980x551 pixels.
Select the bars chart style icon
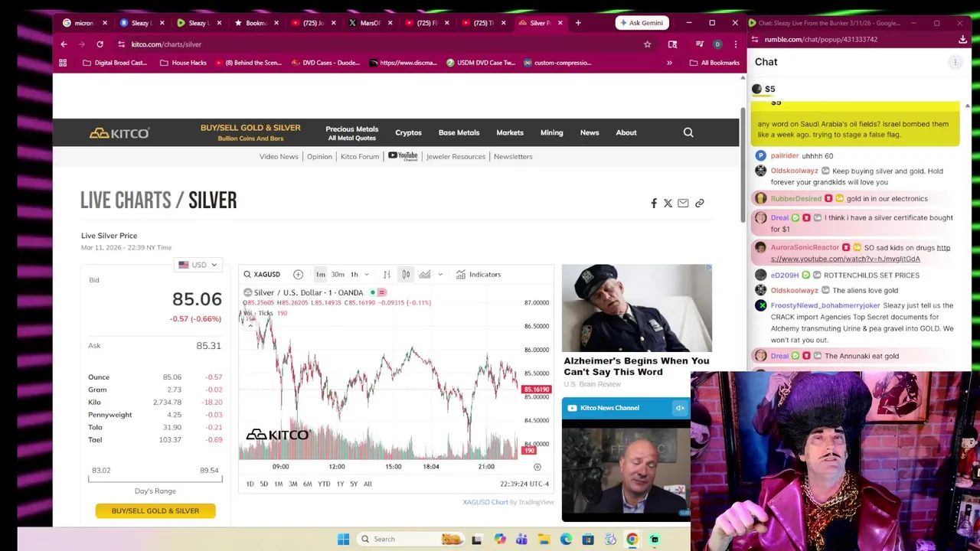(387, 274)
